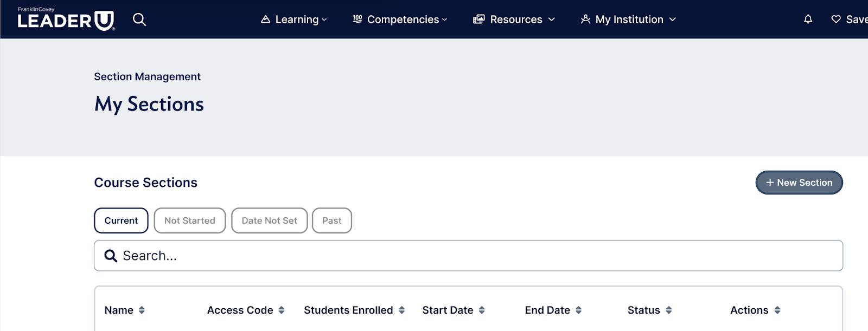
Task: Create a section with New Section button
Action: (799, 183)
